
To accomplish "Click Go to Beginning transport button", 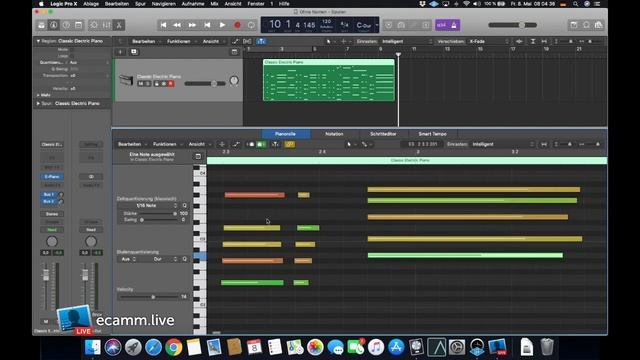I will pyautogui.click(x=163, y=25).
